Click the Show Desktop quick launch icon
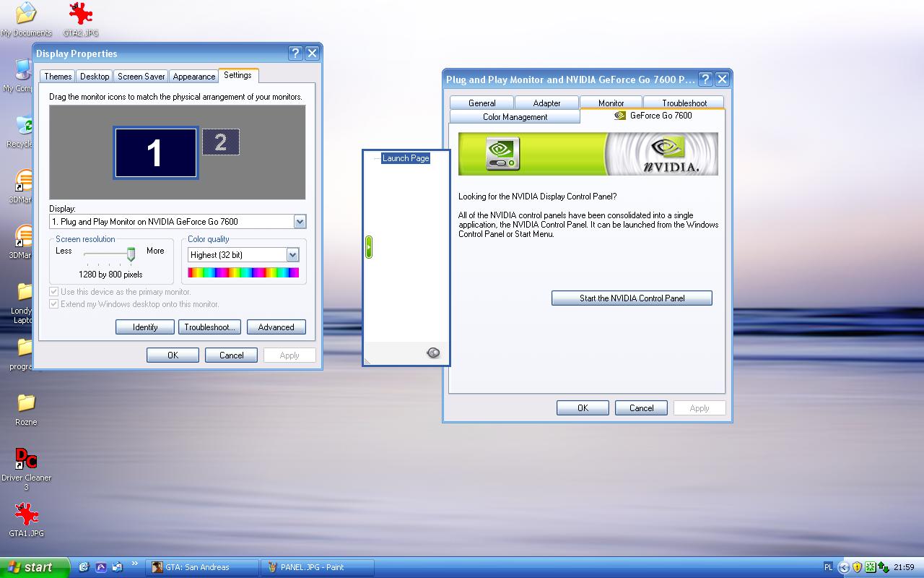924x578 pixels. pyautogui.click(x=117, y=567)
